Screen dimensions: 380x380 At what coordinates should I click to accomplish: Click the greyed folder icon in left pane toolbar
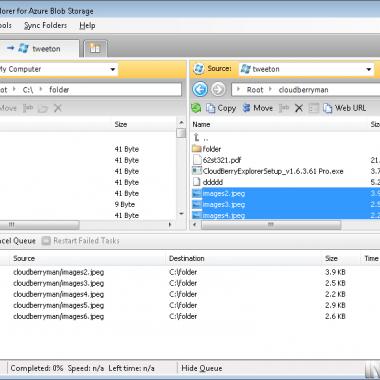43,108
